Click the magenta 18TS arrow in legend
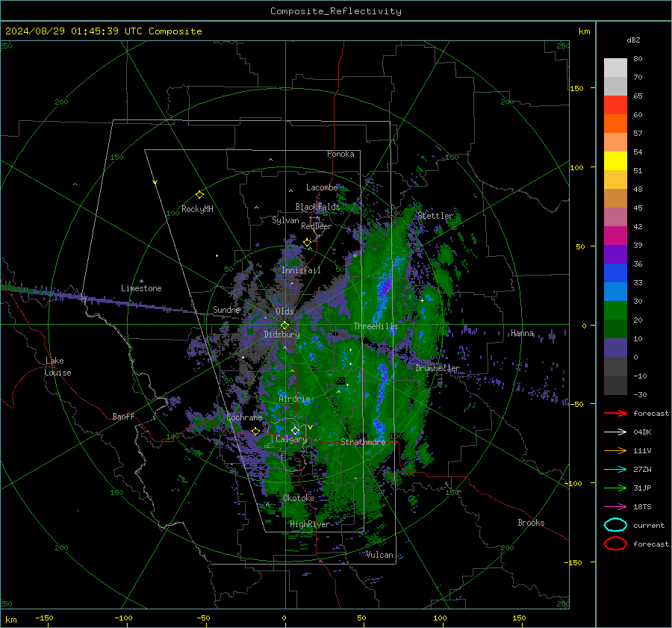Image resolution: width=672 pixels, height=628 pixels. 615,507
